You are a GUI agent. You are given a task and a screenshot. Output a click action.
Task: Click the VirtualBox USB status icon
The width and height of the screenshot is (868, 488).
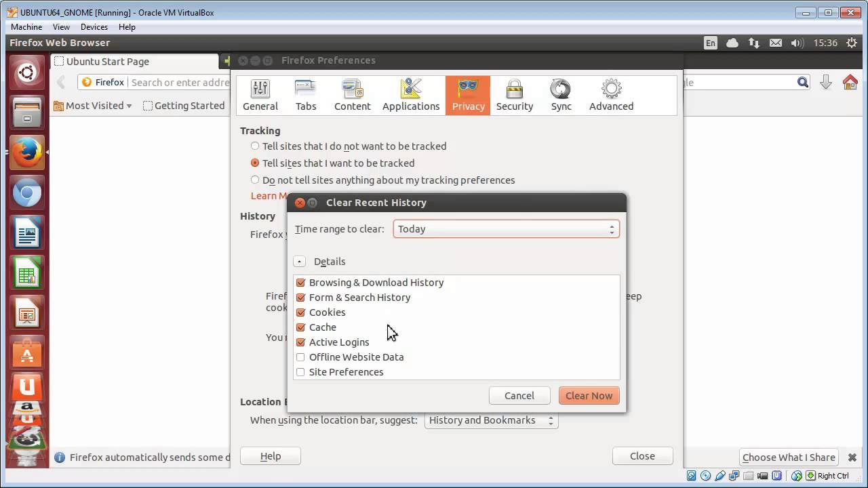(720, 476)
